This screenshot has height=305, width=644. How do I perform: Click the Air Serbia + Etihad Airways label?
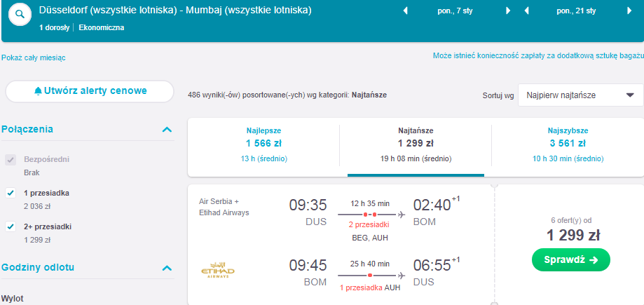[224, 207]
